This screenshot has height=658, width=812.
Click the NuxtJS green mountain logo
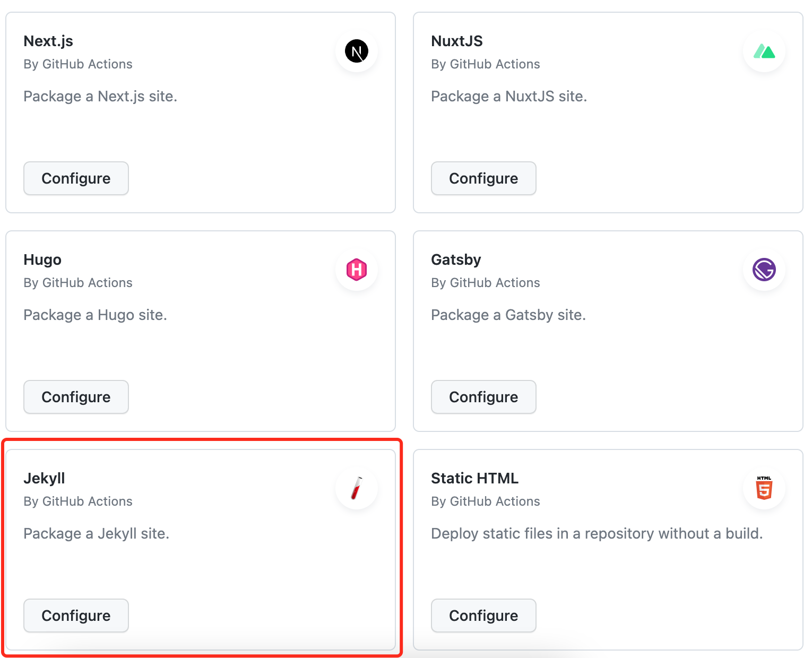(764, 51)
